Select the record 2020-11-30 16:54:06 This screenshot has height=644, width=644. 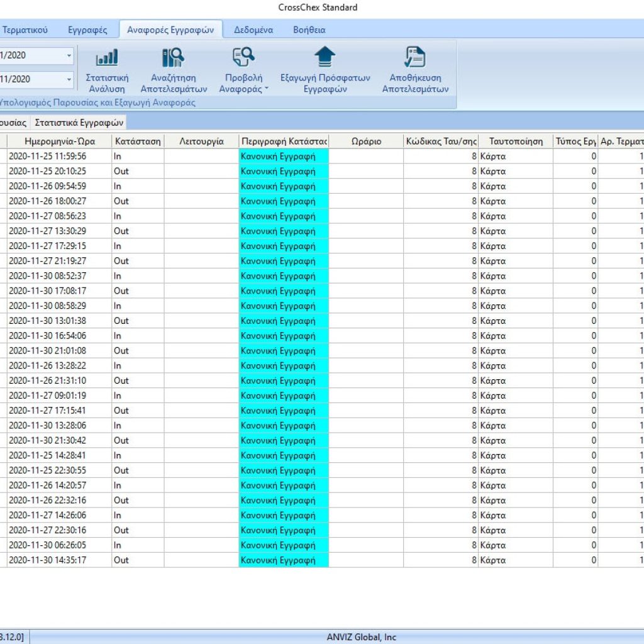[x=322, y=336]
